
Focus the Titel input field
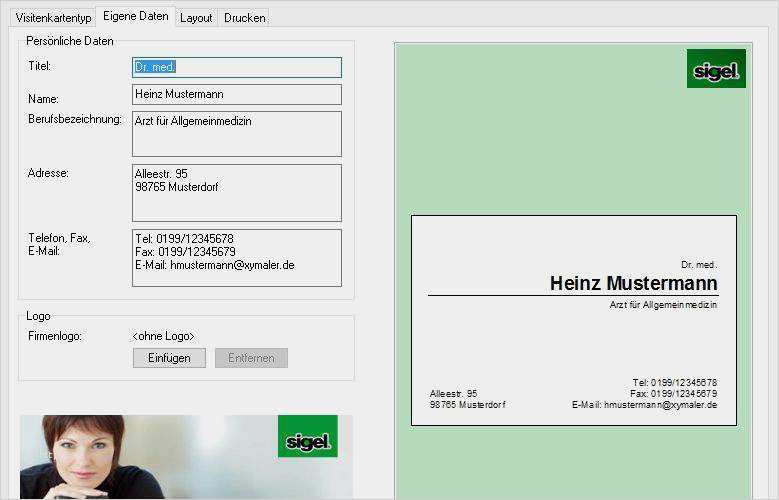tap(237, 67)
